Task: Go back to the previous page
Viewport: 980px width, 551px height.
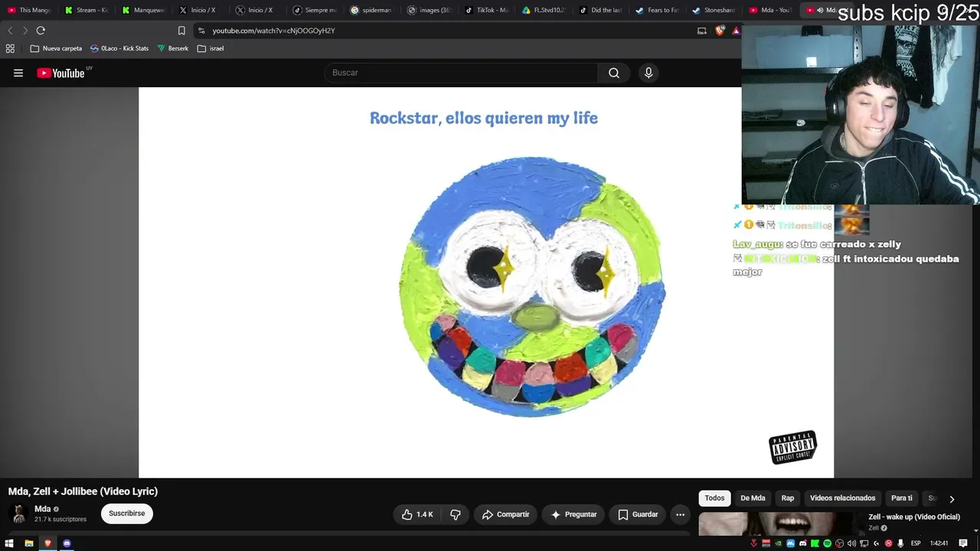Action: coord(10,31)
